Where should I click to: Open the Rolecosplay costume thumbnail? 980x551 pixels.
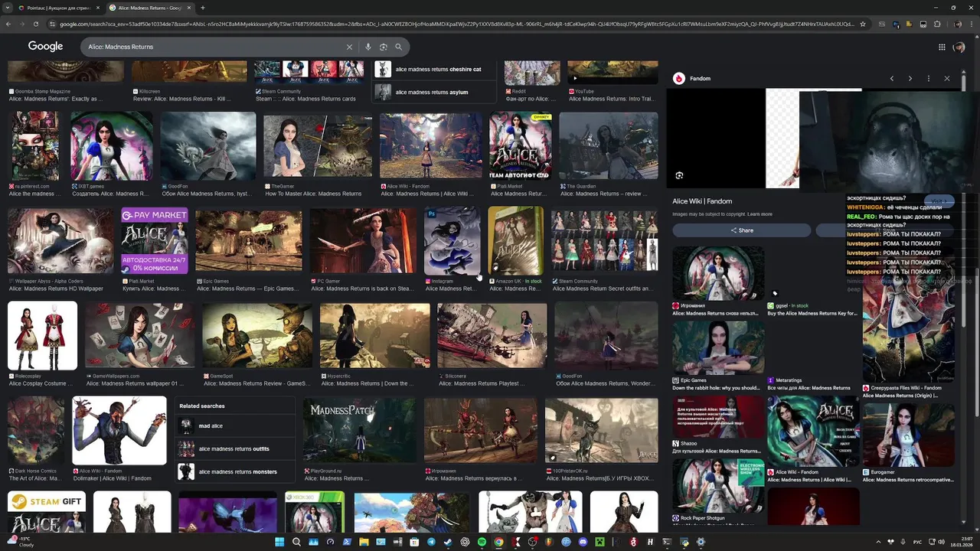point(42,336)
